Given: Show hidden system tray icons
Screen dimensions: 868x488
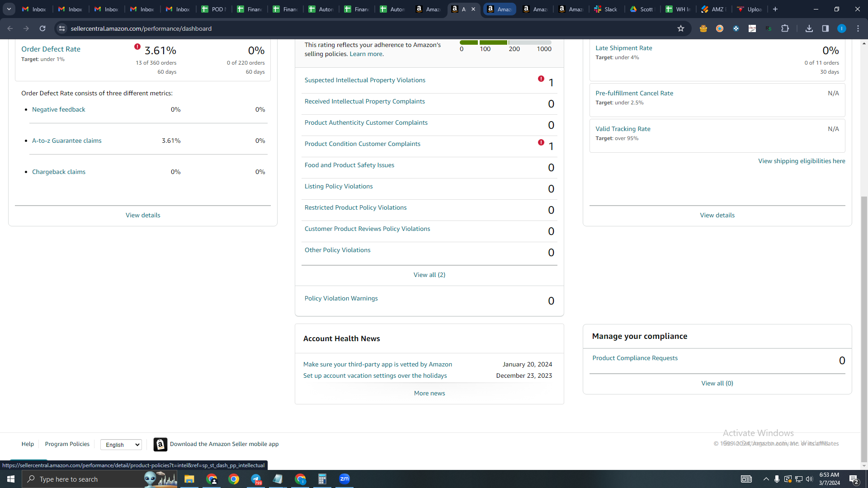Looking at the screenshot, I should (766, 479).
